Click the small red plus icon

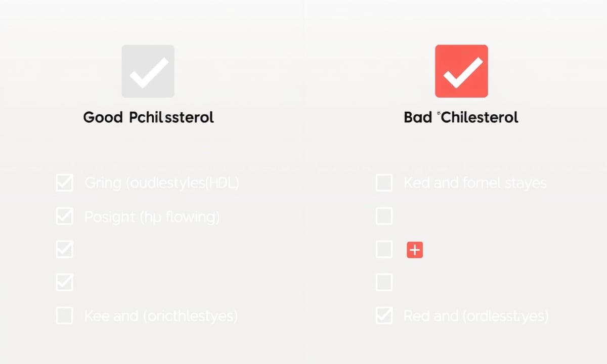(x=415, y=250)
